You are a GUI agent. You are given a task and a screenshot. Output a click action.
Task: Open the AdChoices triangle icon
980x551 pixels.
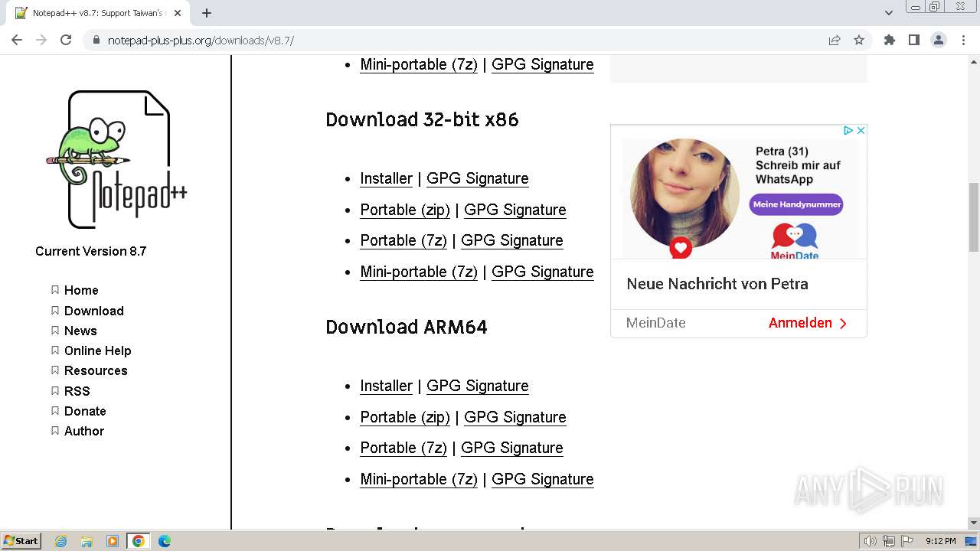(848, 131)
